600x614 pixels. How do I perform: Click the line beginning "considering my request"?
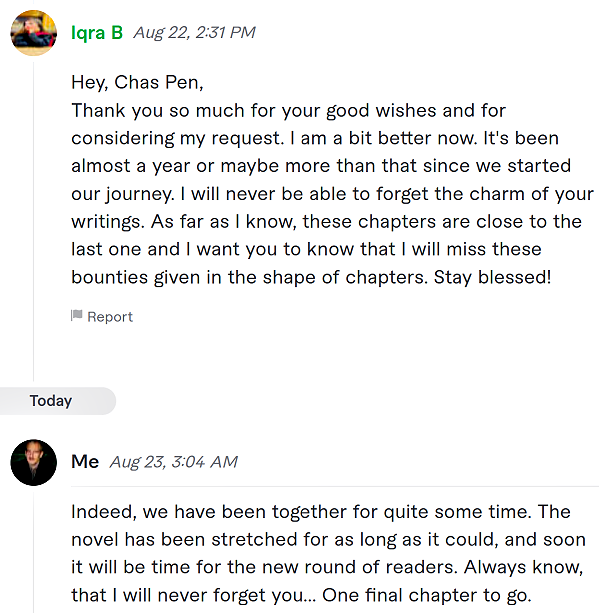[x=315, y=139]
